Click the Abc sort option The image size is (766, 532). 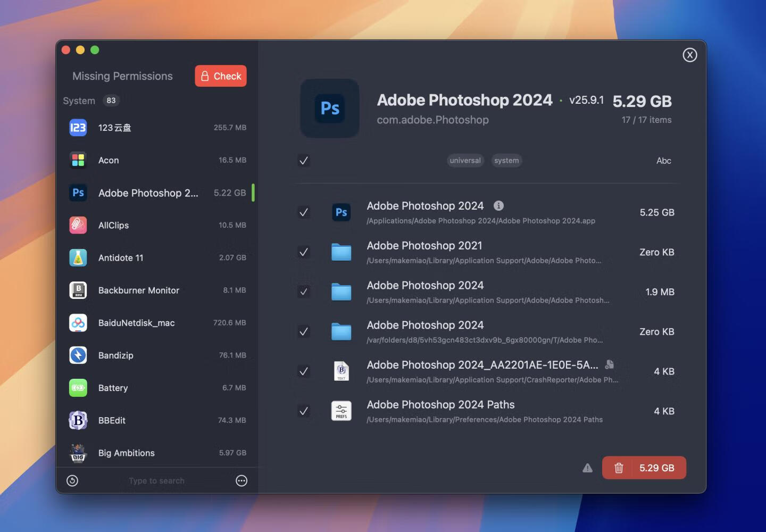(x=664, y=161)
